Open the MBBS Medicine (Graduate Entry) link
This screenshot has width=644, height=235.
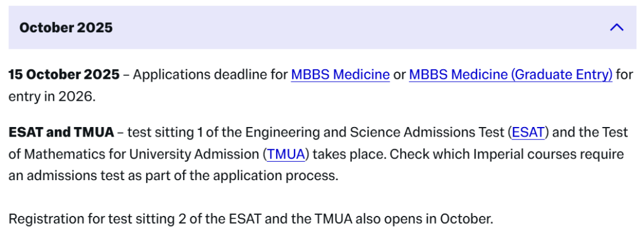(x=510, y=75)
